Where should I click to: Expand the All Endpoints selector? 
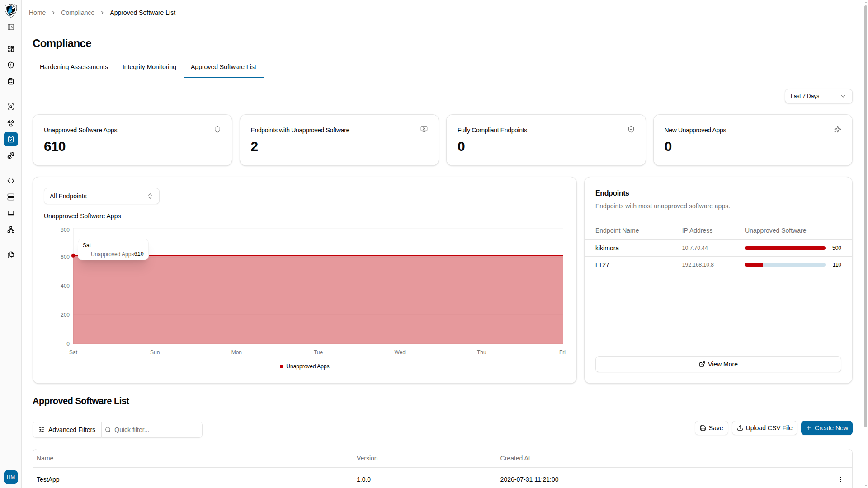point(102,196)
